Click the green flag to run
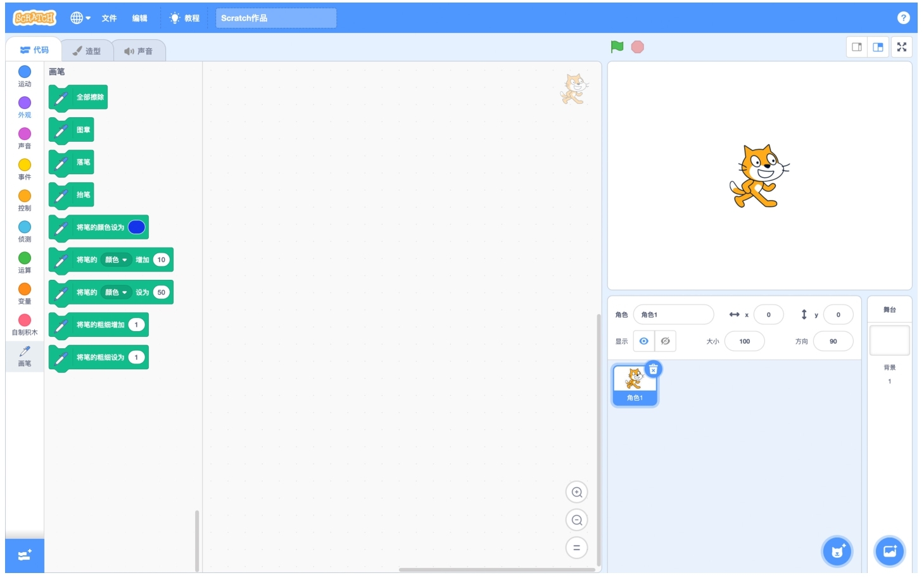This screenshot has width=924, height=580. (617, 47)
